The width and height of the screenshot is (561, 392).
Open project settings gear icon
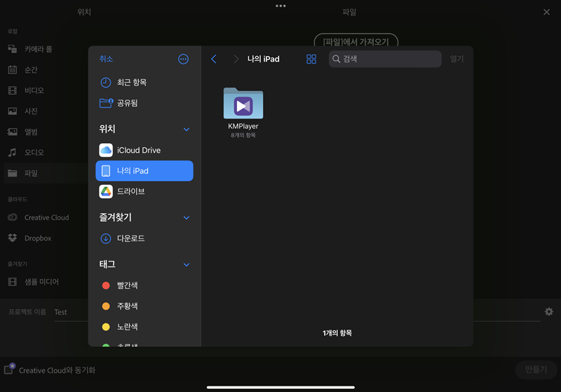coord(549,312)
